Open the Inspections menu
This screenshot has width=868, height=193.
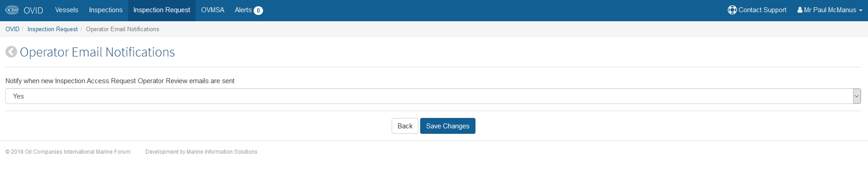(106, 10)
